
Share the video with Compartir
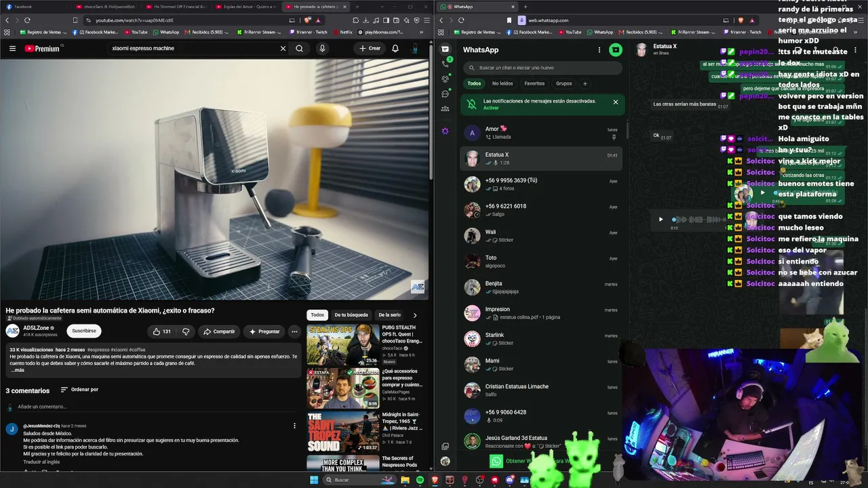(218, 331)
